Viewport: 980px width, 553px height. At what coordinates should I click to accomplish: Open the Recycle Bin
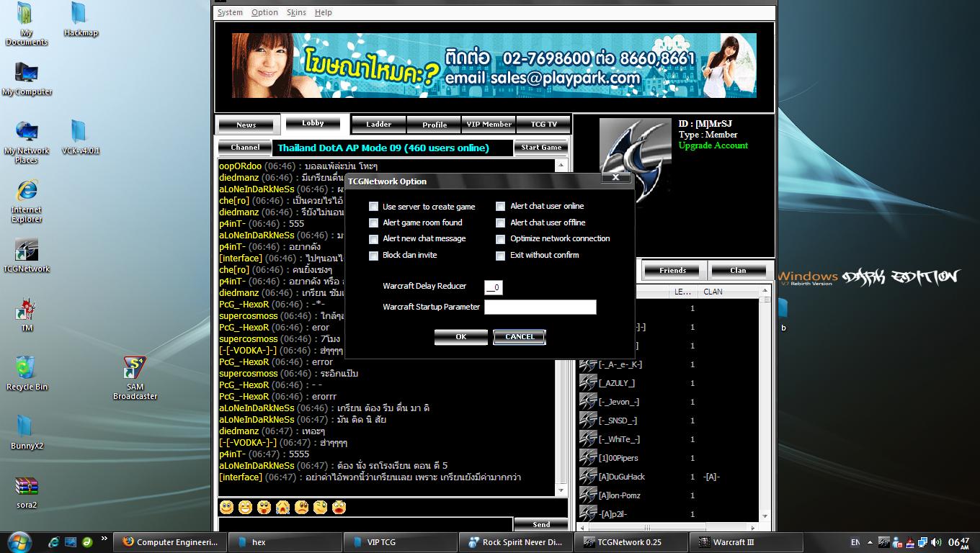pos(27,374)
